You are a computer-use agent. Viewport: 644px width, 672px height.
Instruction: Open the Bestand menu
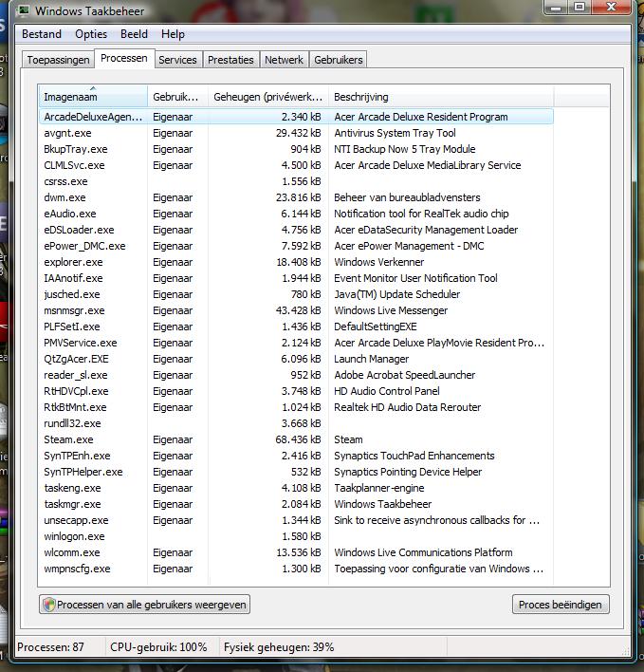pos(42,34)
